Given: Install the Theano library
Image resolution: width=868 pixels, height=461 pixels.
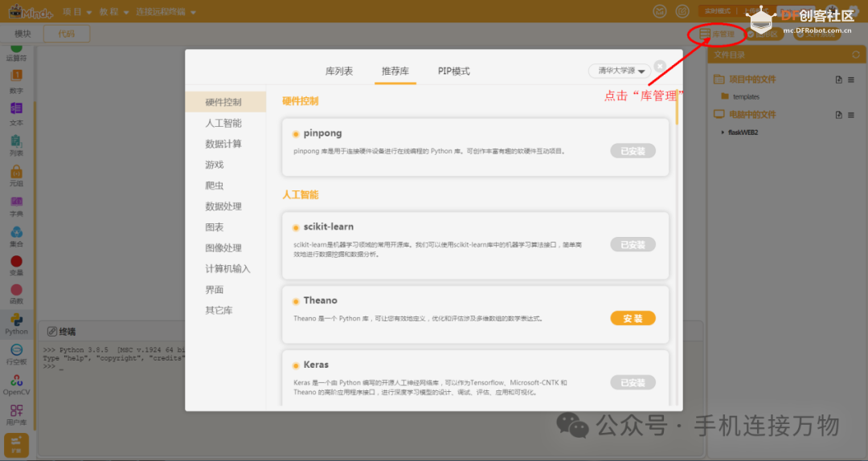Looking at the screenshot, I should (x=633, y=318).
